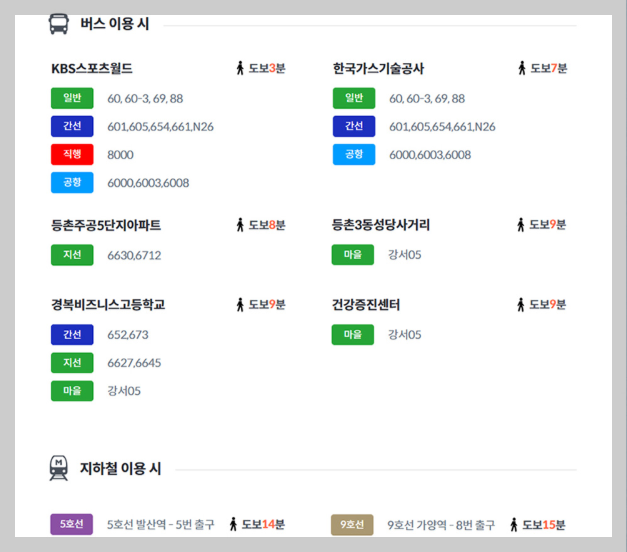Viewport: 627px width, 552px height.
Task: Click 6000,6003,6008 under 한국가스기술공사
Action: pos(430,155)
